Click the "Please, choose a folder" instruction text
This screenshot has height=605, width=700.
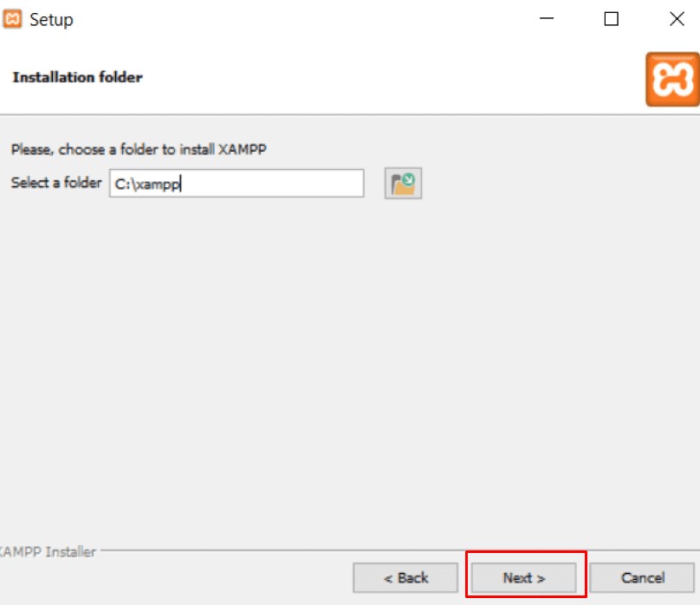click(x=139, y=149)
